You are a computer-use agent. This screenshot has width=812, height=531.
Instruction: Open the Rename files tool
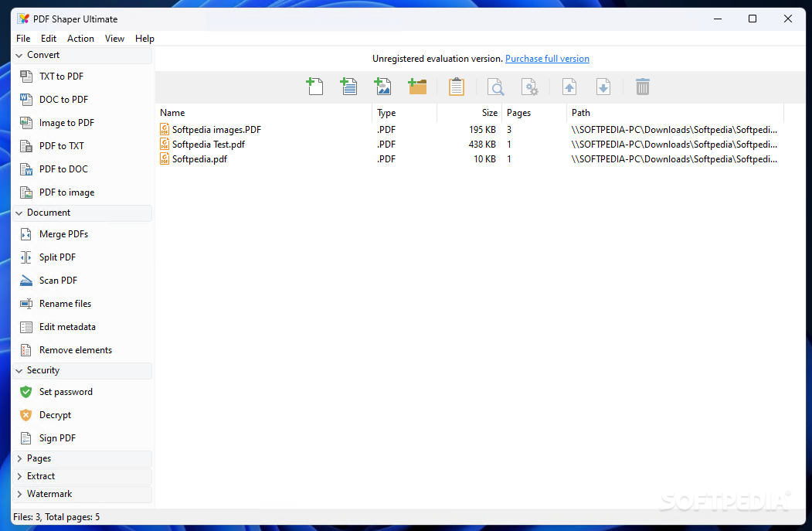coord(82,304)
